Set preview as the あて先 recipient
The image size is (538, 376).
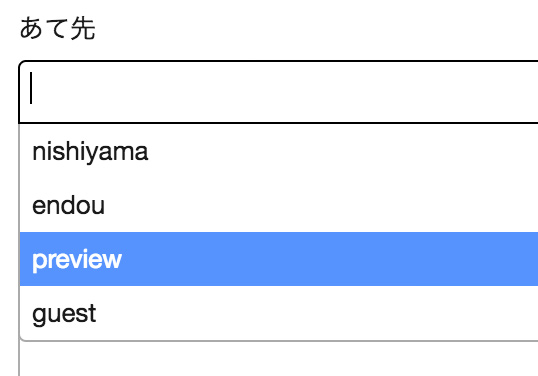click(x=279, y=259)
